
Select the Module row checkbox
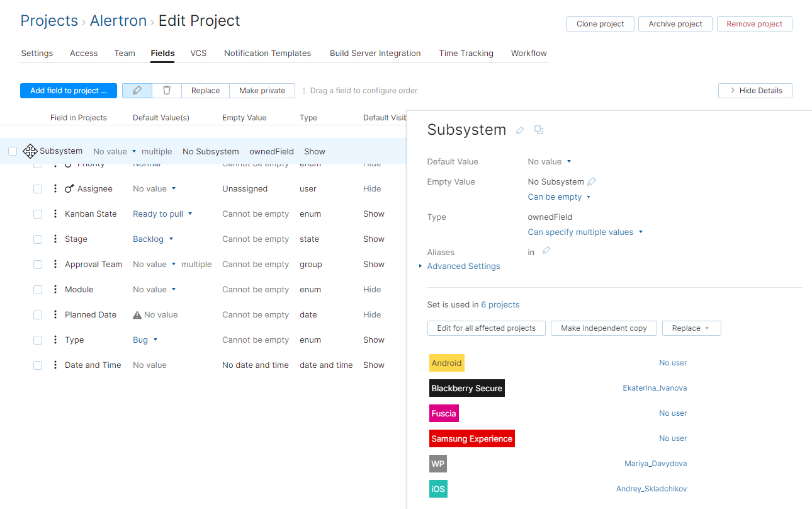click(x=37, y=289)
